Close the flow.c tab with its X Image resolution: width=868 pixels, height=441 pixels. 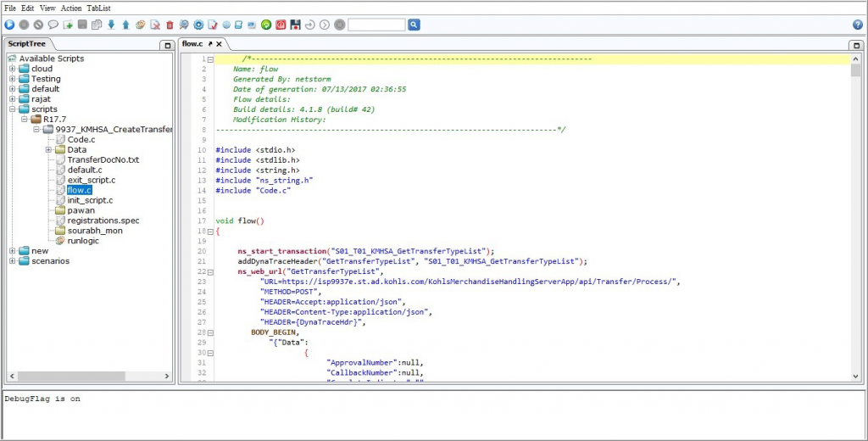(219, 44)
